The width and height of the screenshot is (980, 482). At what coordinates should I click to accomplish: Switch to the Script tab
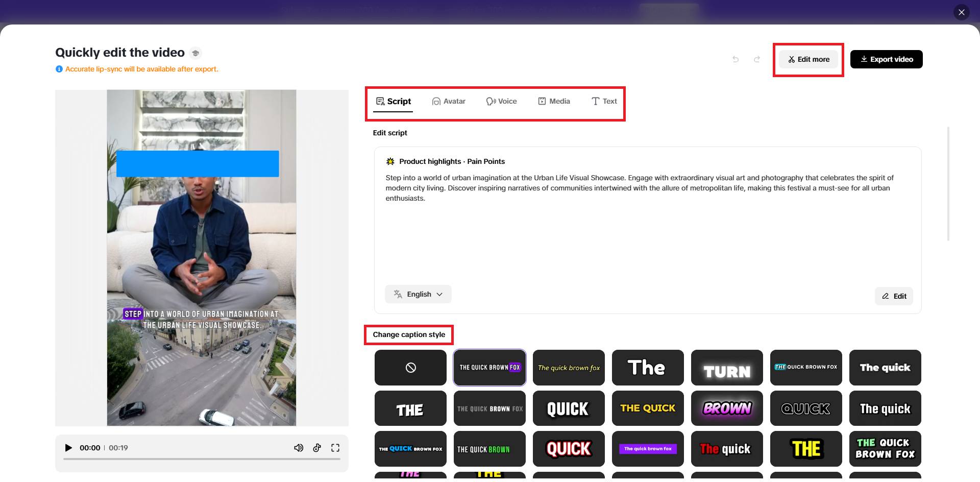(x=394, y=101)
